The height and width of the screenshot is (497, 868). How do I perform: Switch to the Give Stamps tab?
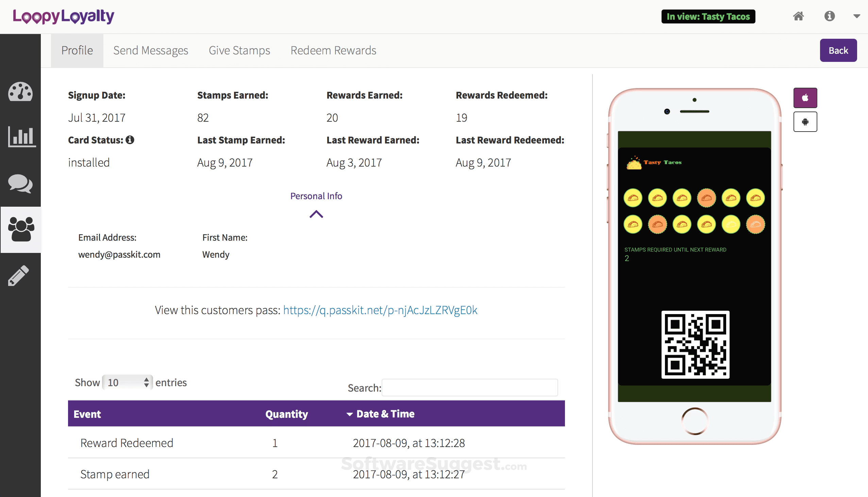(239, 50)
